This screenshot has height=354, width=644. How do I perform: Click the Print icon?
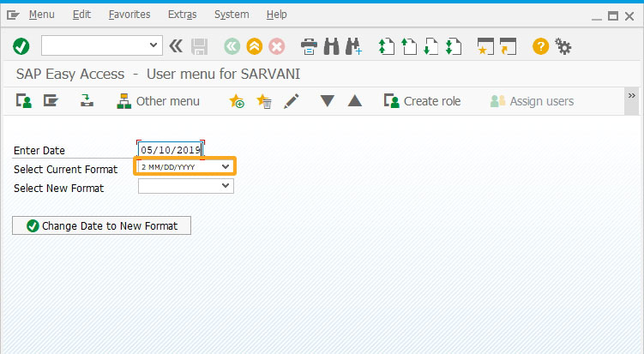pyautogui.click(x=309, y=46)
